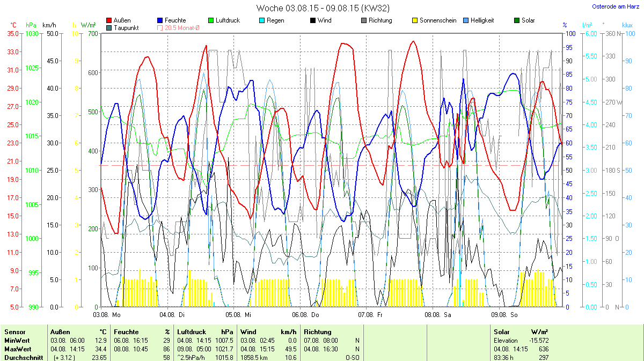Click the green Luftdruck legend square
The height and width of the screenshot is (361, 644).
211,21
